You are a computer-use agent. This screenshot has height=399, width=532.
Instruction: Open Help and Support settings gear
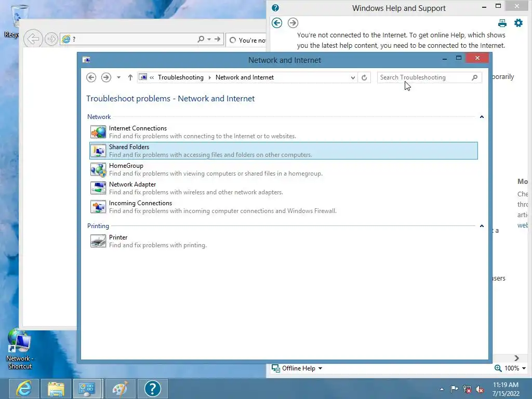(x=518, y=23)
